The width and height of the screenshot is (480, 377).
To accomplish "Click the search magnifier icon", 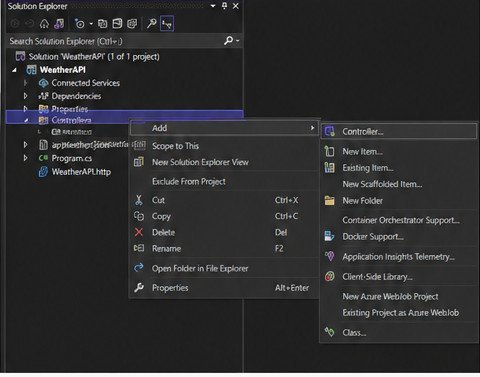I will tap(228, 41).
